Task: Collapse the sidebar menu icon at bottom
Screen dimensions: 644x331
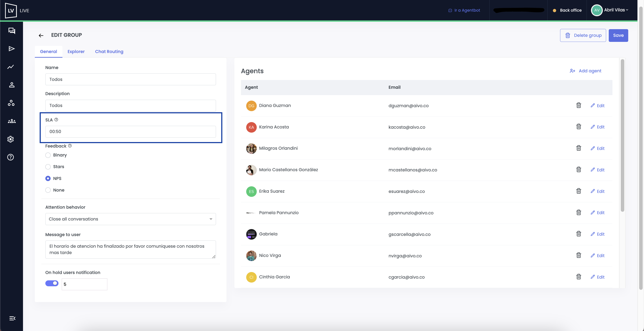Action: tap(12, 318)
